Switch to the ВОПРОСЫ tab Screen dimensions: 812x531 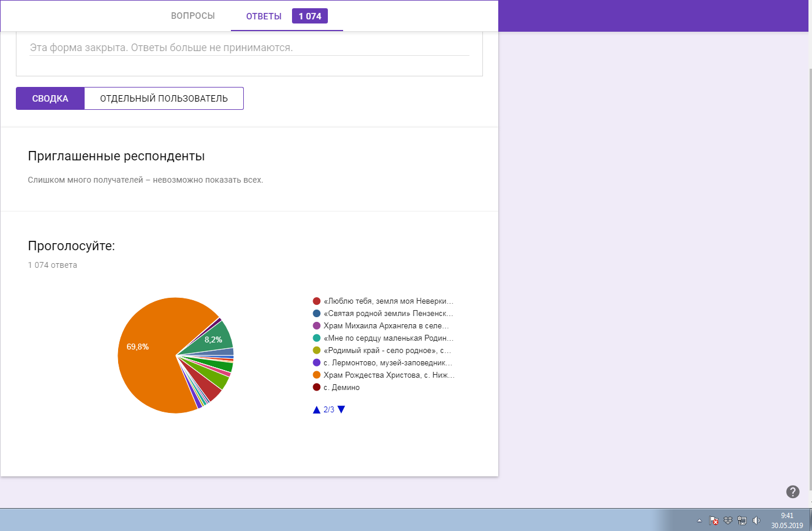193,16
